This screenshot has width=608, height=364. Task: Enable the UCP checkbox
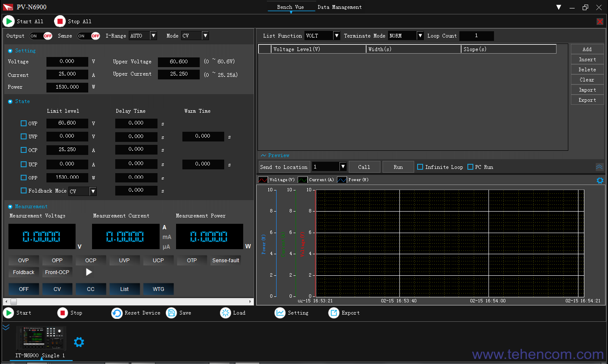coord(24,164)
